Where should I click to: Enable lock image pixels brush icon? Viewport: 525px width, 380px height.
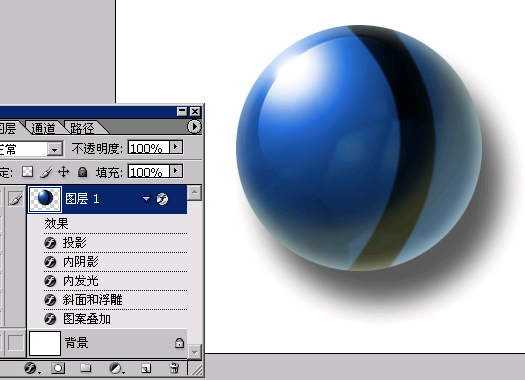pyautogui.click(x=46, y=172)
